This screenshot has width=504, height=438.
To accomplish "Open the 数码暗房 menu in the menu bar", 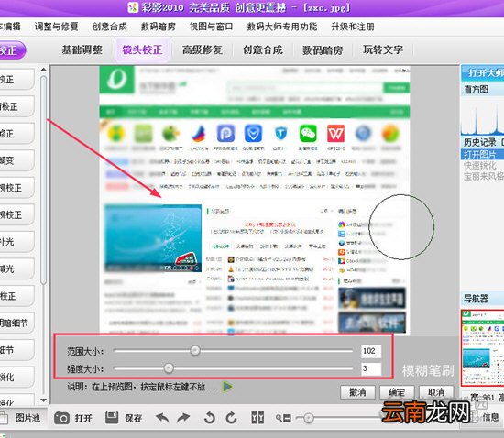I will pos(159,27).
